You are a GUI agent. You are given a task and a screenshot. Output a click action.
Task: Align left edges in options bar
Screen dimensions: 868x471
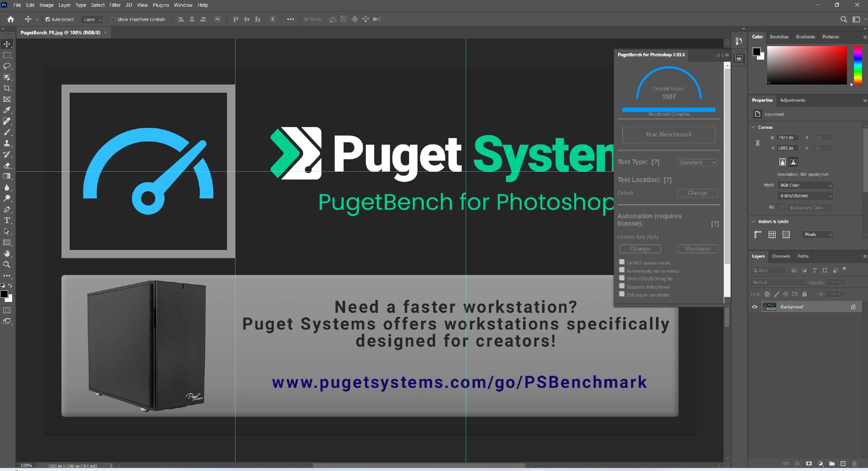181,19
